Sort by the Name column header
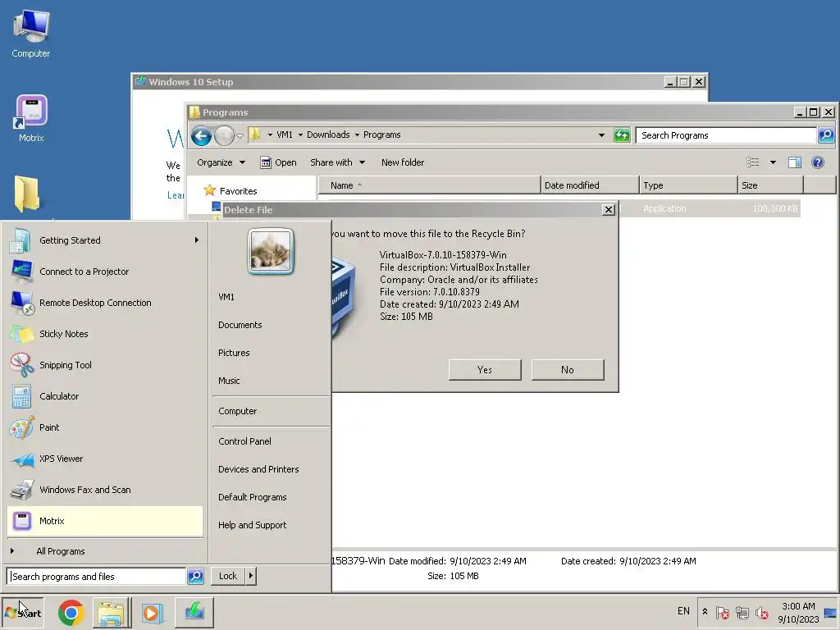 (x=430, y=185)
